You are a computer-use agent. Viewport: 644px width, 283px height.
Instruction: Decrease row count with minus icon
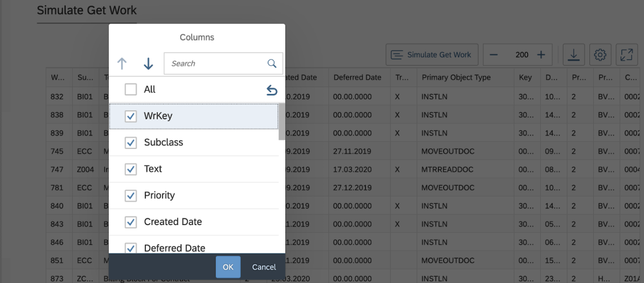click(494, 55)
